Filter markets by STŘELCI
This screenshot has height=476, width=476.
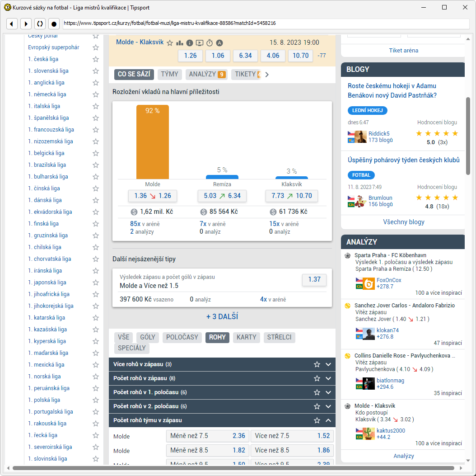coord(279,337)
